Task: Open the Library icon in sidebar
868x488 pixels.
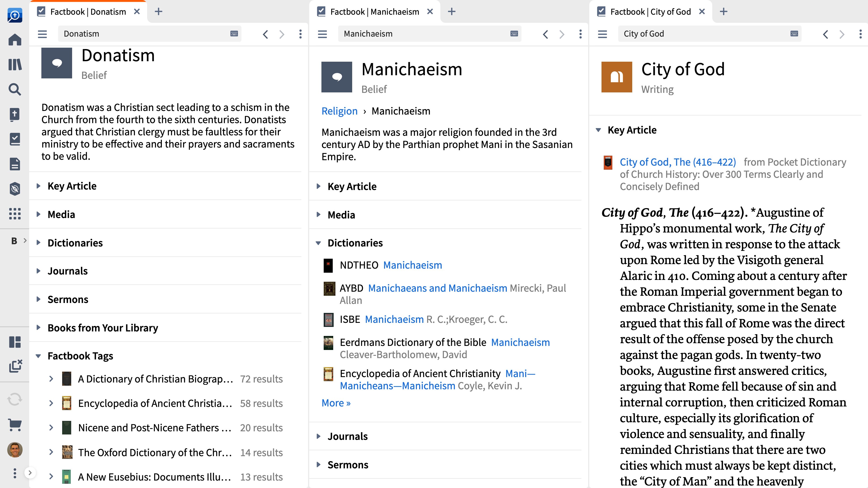Action: [15, 64]
